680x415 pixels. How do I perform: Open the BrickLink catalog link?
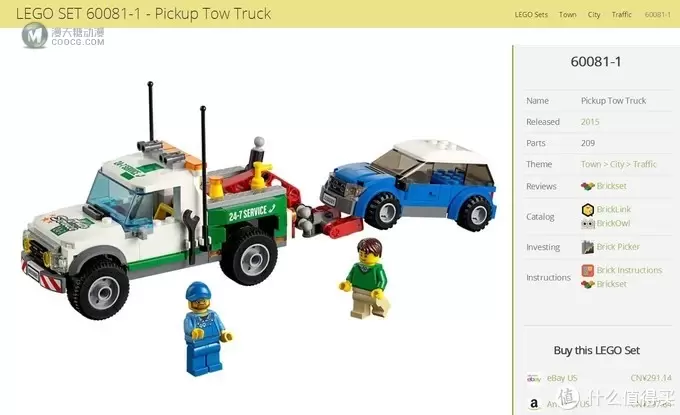[x=614, y=209]
